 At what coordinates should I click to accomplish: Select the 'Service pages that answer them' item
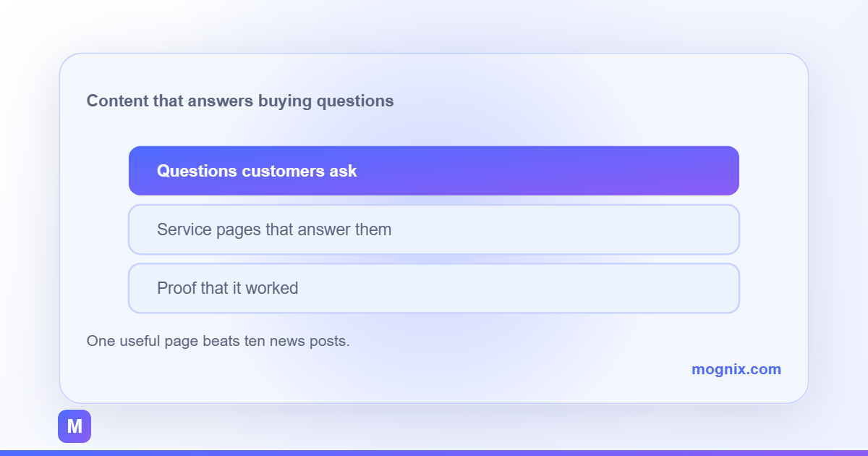pyautogui.click(x=434, y=229)
